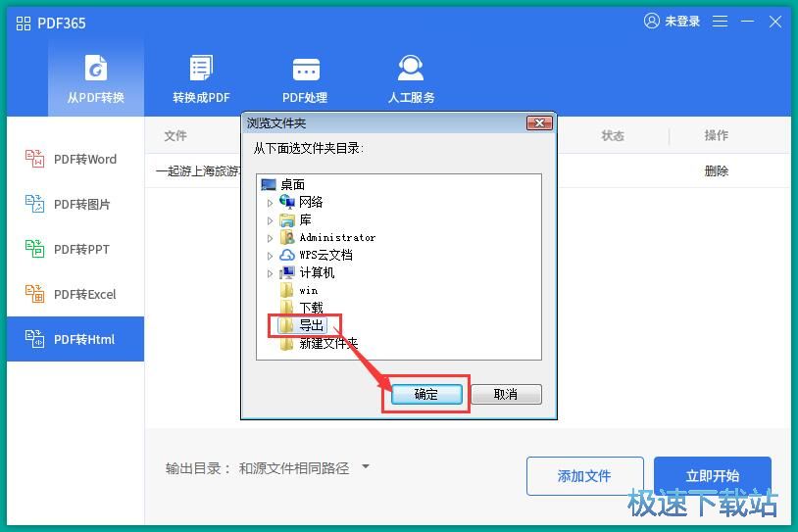
Task: Select PDF转Html in sidebar menu
Action: tap(75, 339)
